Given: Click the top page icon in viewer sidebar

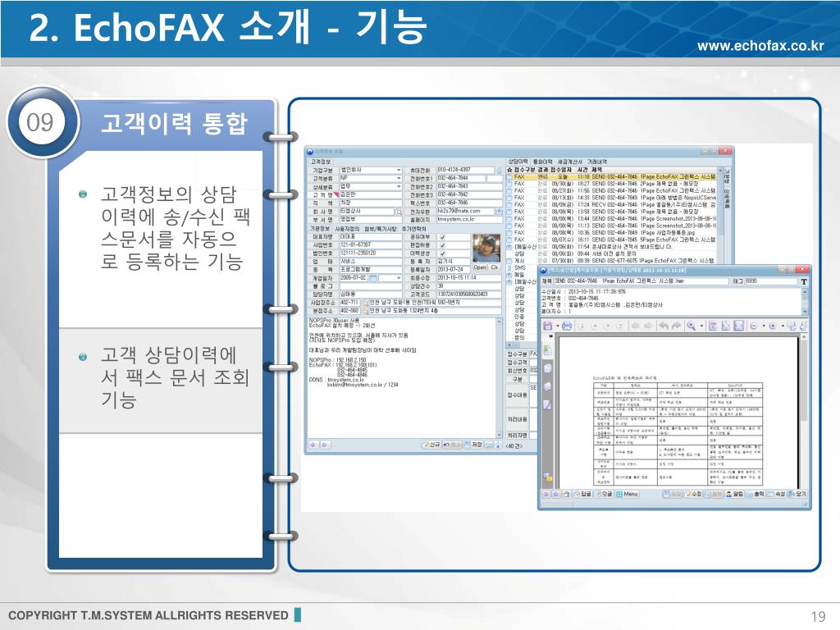Looking at the screenshot, I should [547, 350].
